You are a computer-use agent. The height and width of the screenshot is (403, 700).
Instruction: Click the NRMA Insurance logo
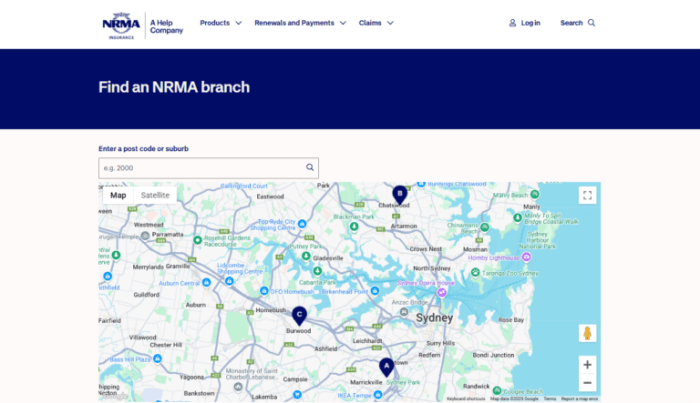(120, 24)
